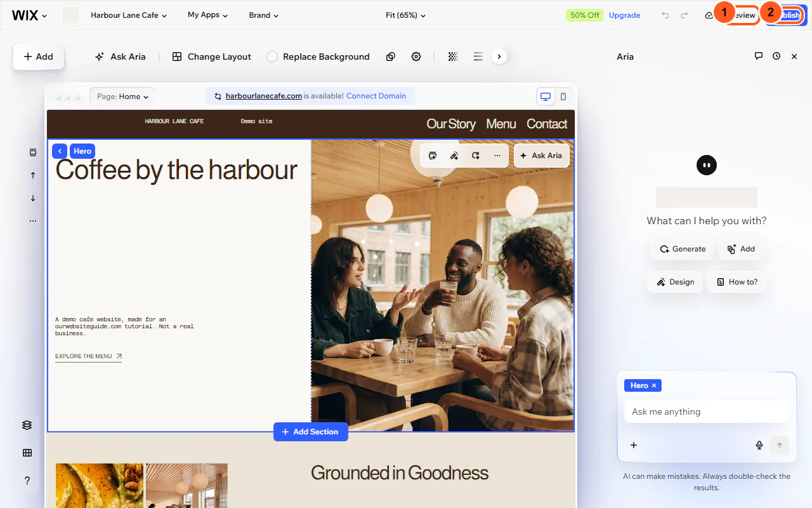Open the Fit (65%) zoom dropdown
812x508 pixels.
click(x=406, y=15)
